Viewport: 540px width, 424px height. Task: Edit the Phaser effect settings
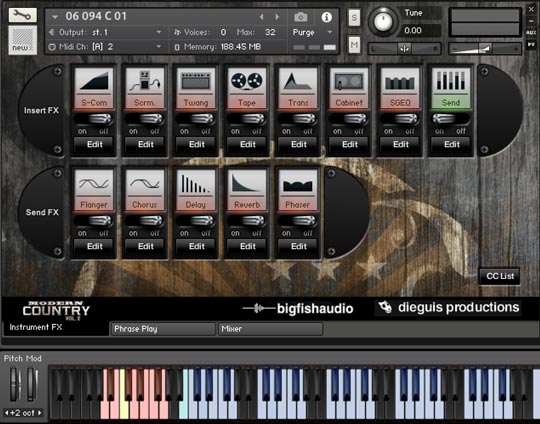pos(298,246)
